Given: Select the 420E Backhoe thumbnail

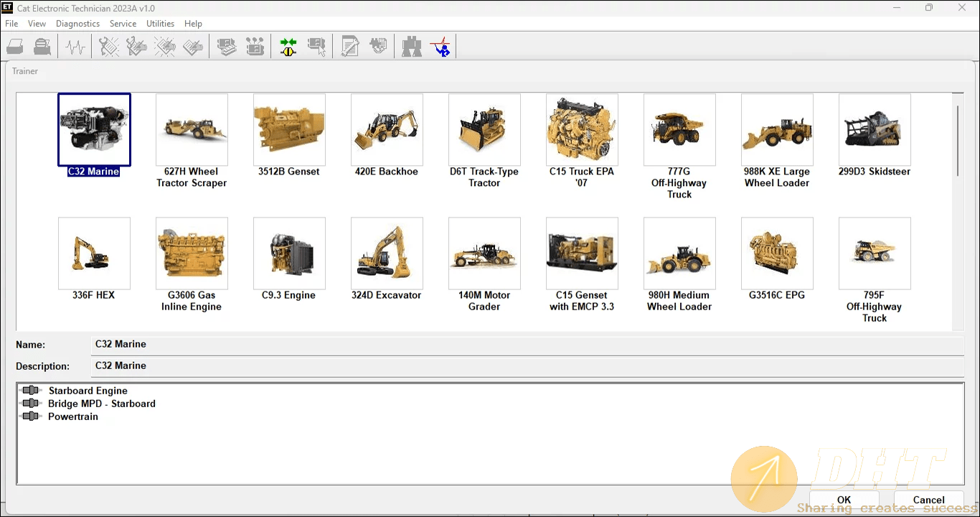Looking at the screenshot, I should 387,129.
